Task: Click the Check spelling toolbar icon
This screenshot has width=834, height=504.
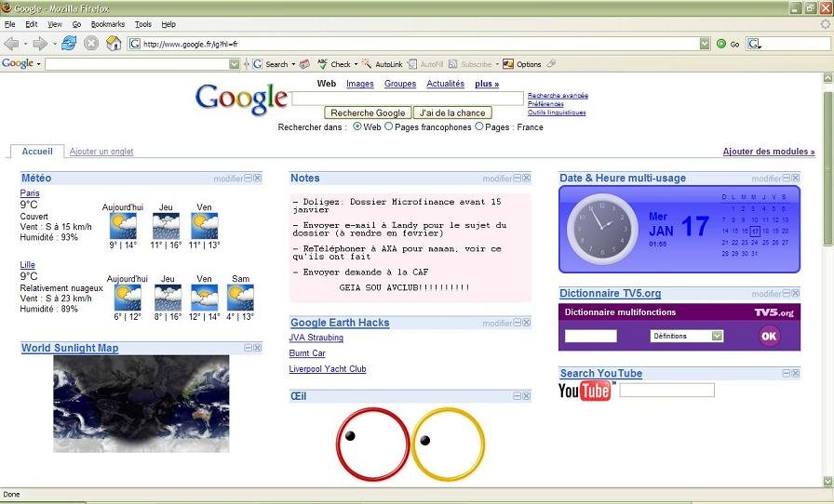Action: [322, 64]
